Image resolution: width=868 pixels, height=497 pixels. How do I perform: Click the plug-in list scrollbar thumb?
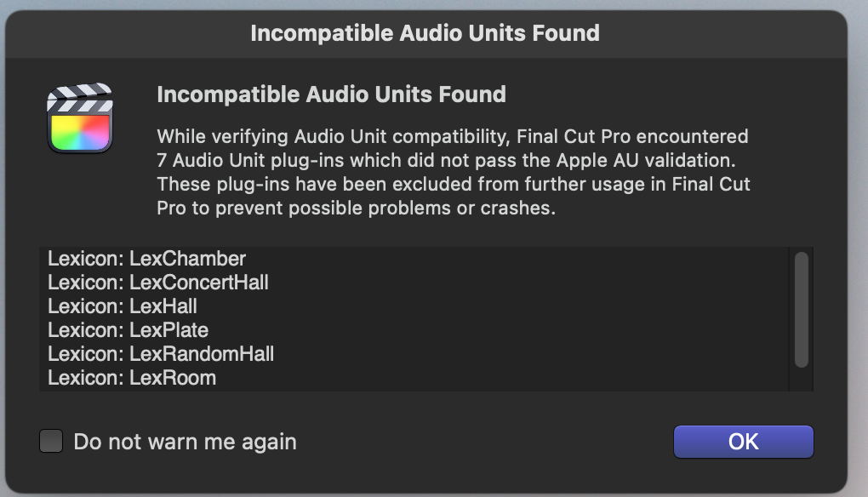point(801,308)
